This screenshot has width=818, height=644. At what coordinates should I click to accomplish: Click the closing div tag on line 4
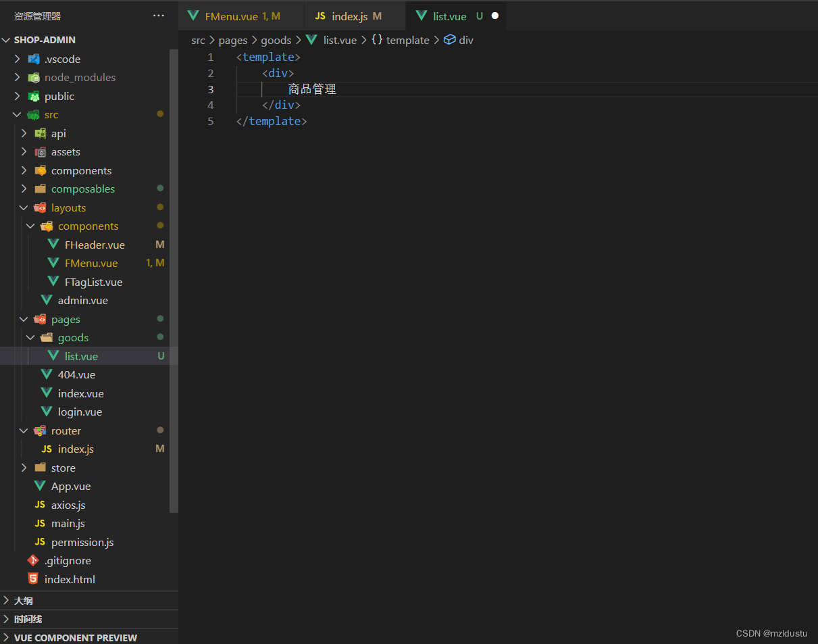[281, 105]
